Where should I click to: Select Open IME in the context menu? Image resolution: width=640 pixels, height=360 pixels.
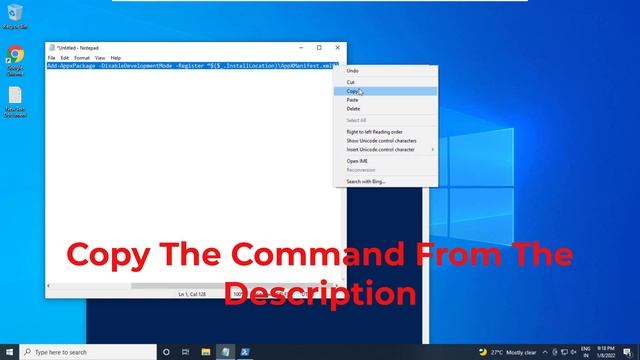(386, 161)
